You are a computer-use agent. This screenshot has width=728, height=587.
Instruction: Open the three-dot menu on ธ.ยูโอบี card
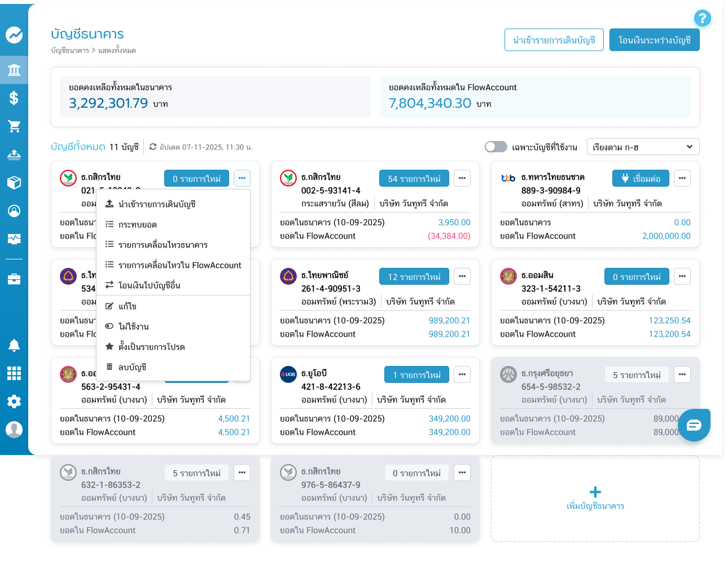[462, 374]
